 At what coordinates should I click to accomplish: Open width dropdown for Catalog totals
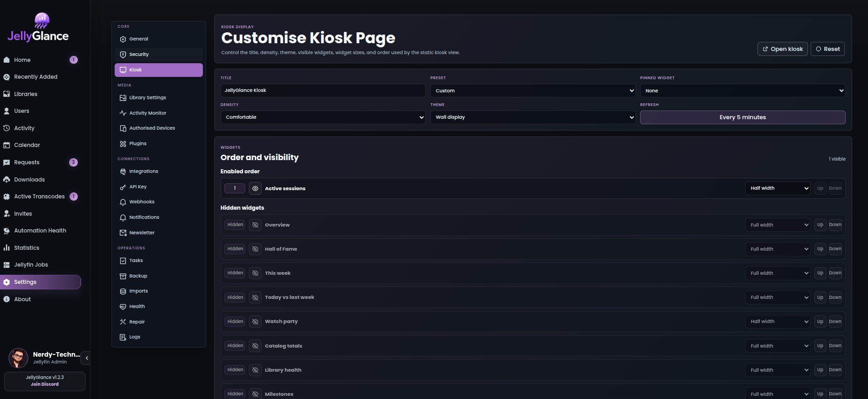click(x=777, y=346)
